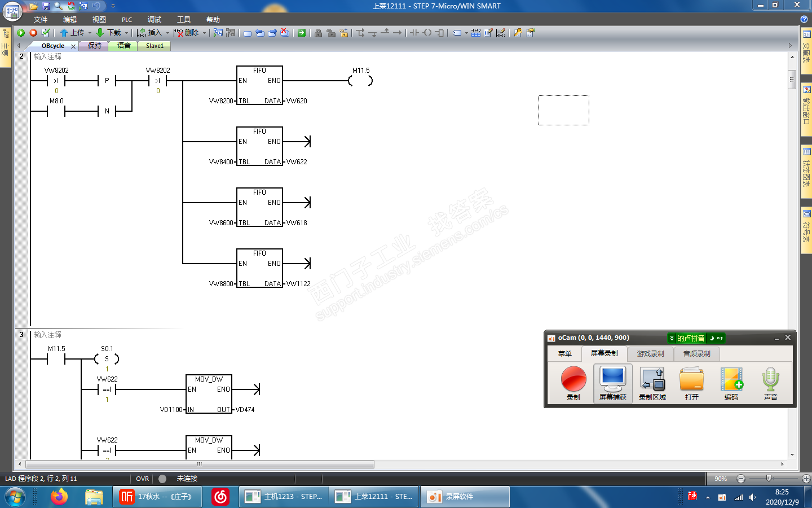The height and width of the screenshot is (508, 812).
Task: Click the key icon on the toolbar
Action: pyautogui.click(x=518, y=33)
